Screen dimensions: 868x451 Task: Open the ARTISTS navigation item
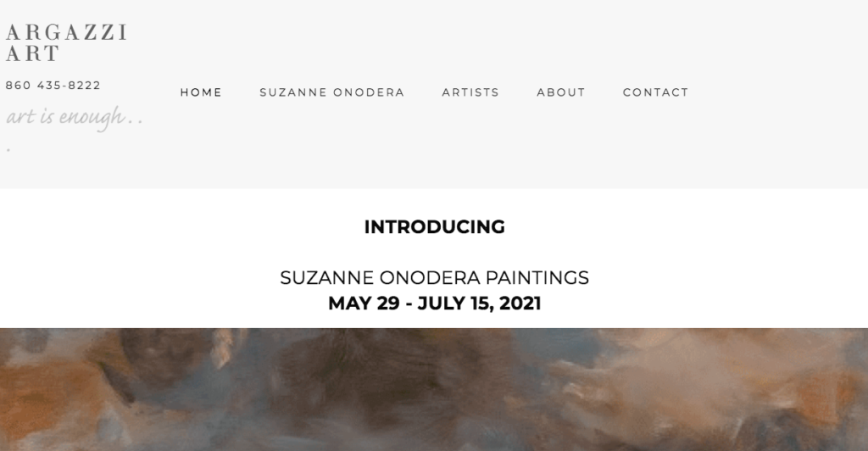coord(470,92)
